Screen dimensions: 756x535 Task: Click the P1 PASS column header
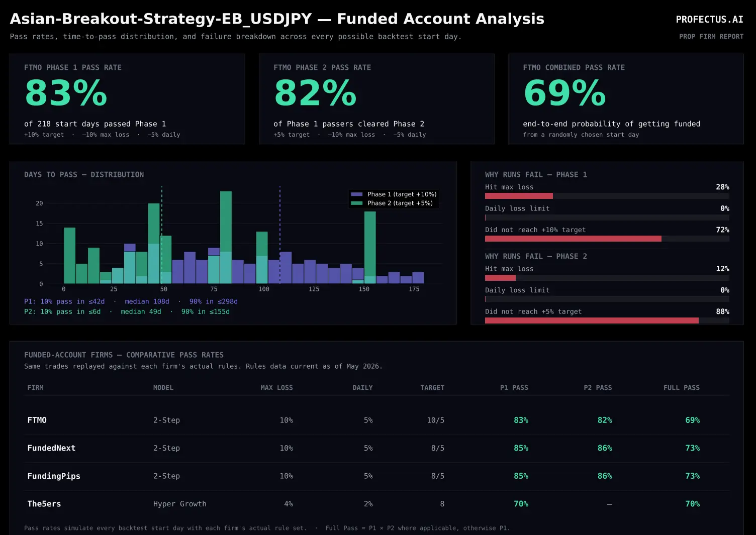point(514,388)
